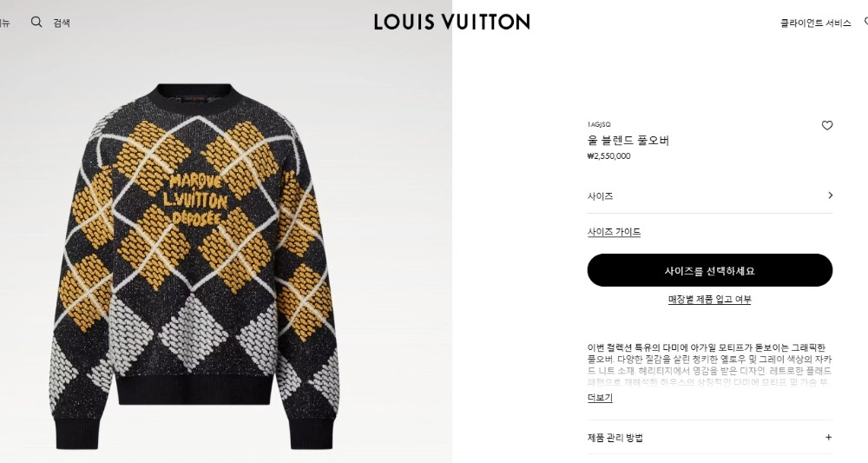Image resolution: width=868 pixels, height=463 pixels.
Task: Click the price ₩2,550,000
Action: coord(609,156)
